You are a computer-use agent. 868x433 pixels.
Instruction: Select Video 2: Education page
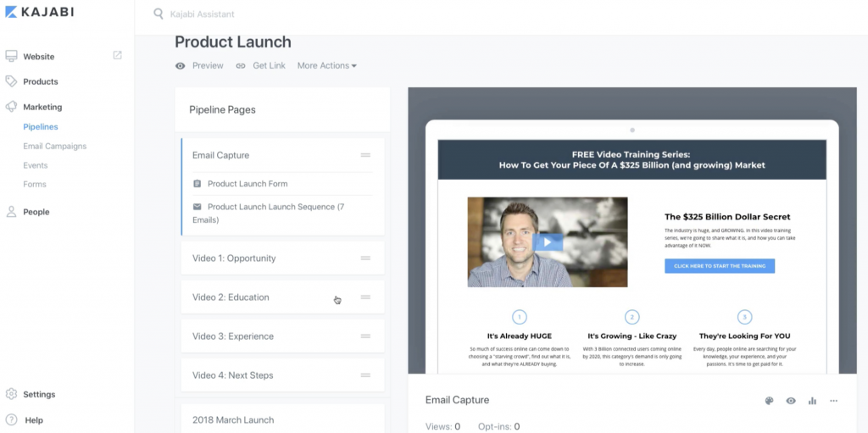283,297
